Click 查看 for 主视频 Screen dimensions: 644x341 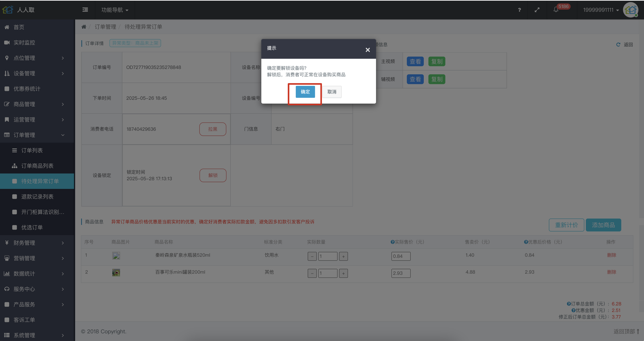[415, 62]
